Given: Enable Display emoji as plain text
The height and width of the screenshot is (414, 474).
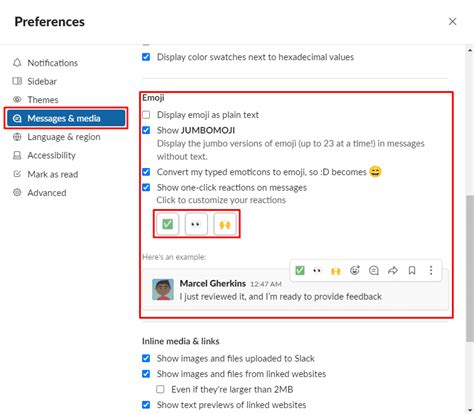Looking at the screenshot, I should [x=146, y=115].
